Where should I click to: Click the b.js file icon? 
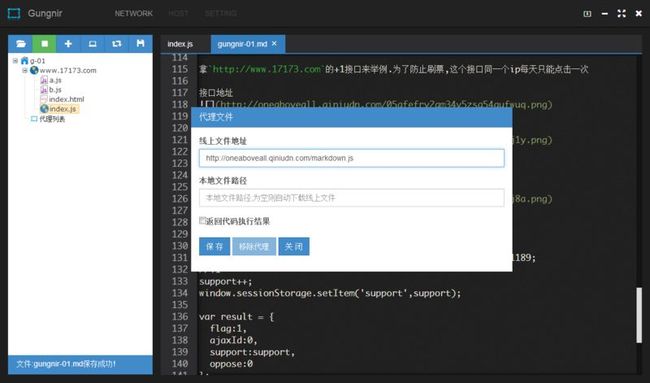tap(44, 89)
